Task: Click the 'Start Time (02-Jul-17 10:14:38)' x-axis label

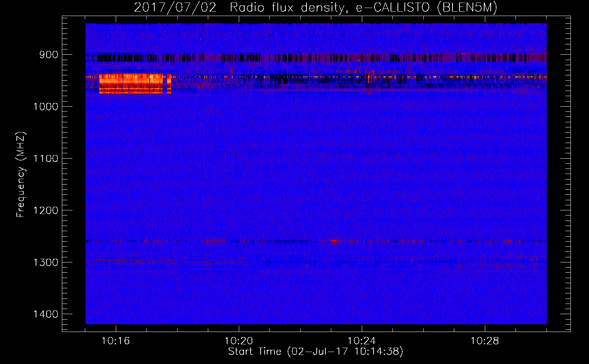Action: coord(316,352)
